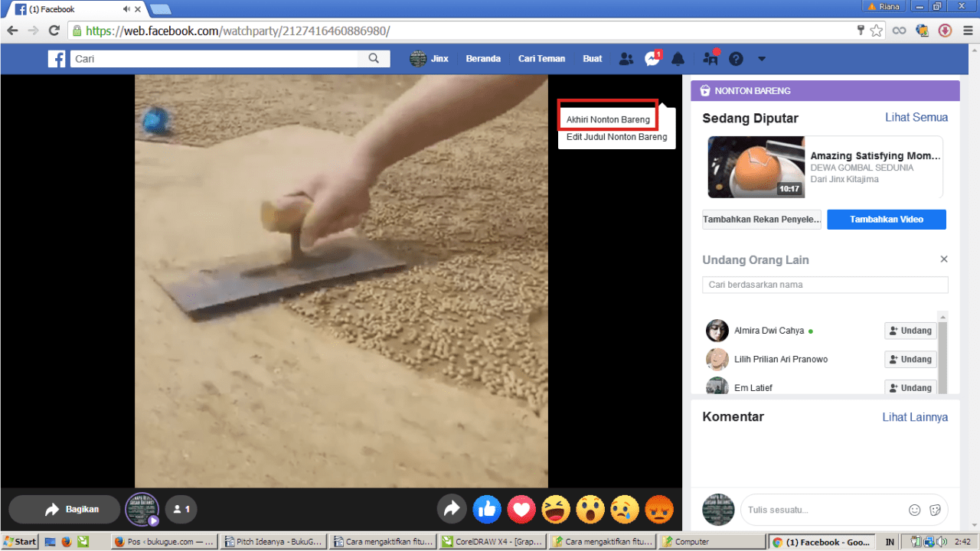Switch to CorelDRAW X4 taskbar item
Viewport: 980px width, 551px height.
(x=493, y=542)
